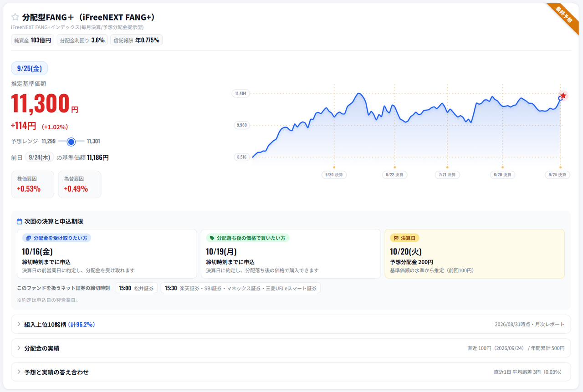Click the 7/21 決算 chart marker
This screenshot has width=583, height=392.
(447, 175)
